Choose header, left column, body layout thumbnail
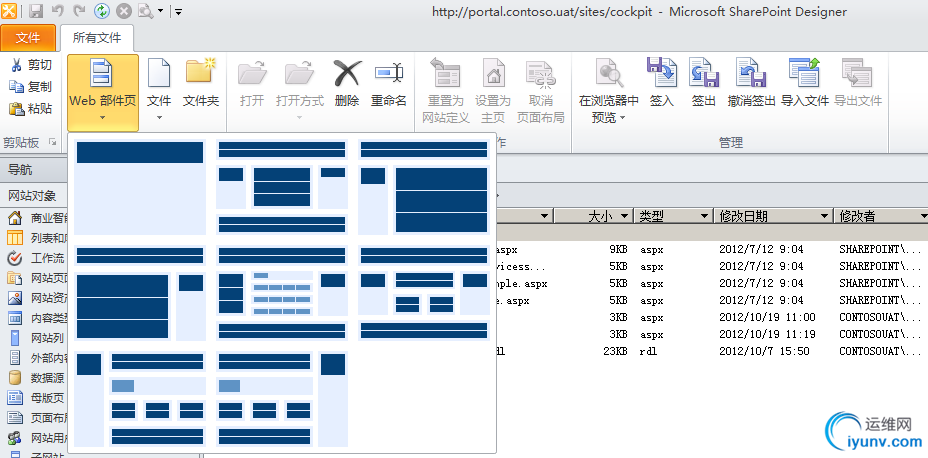 tap(424, 187)
